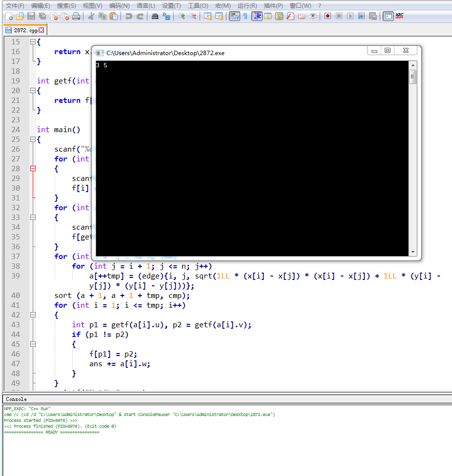Print the document using printer icon

pyautogui.click(x=76, y=16)
